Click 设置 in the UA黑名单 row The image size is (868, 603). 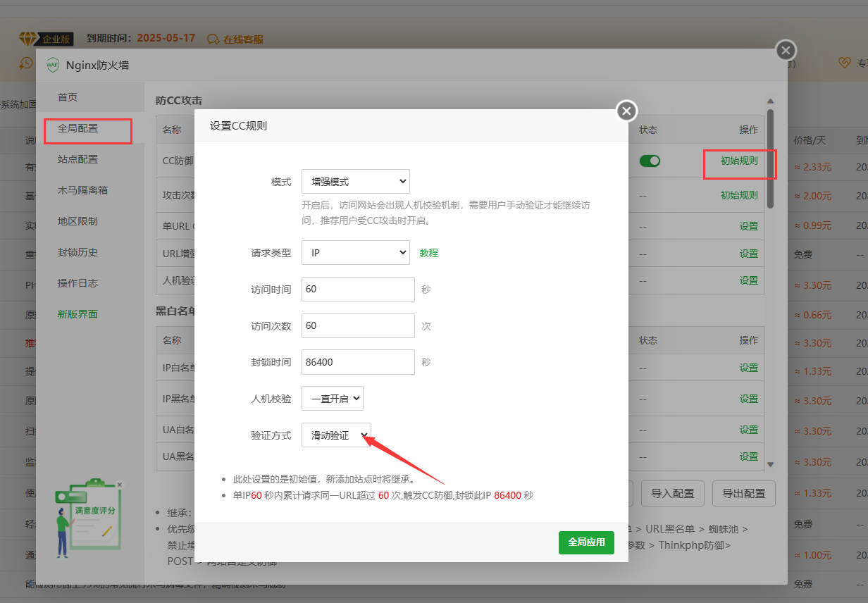pyautogui.click(x=749, y=456)
